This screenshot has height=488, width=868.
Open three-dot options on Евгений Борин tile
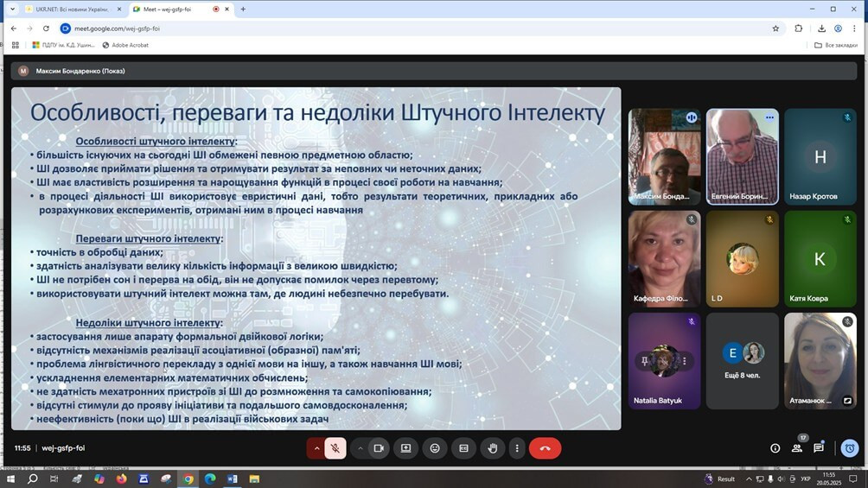770,117
